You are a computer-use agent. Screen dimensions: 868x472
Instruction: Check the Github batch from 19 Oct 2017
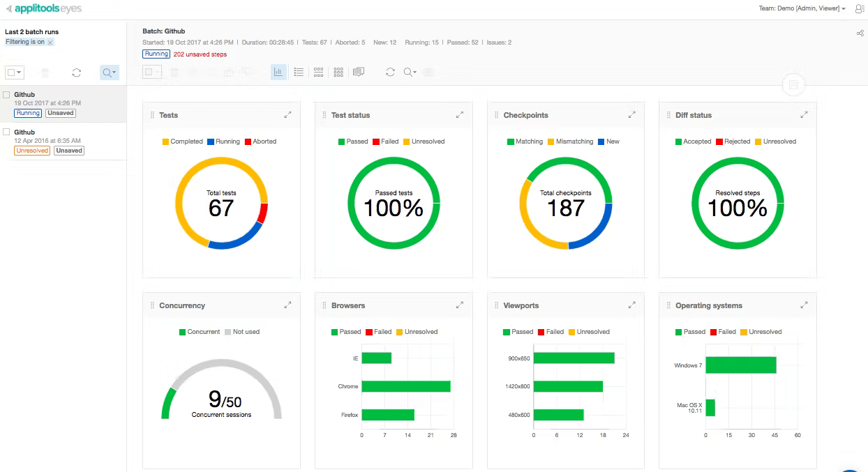[6, 95]
